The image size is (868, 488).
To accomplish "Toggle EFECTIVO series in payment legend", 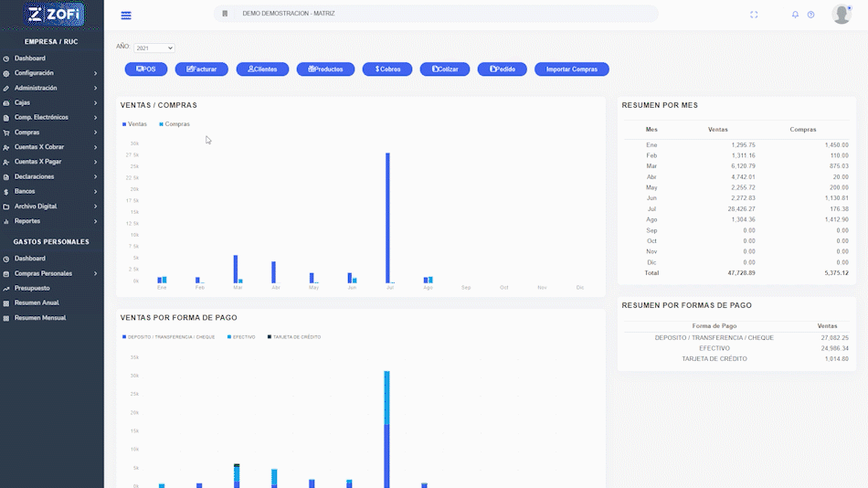I will pos(241,337).
